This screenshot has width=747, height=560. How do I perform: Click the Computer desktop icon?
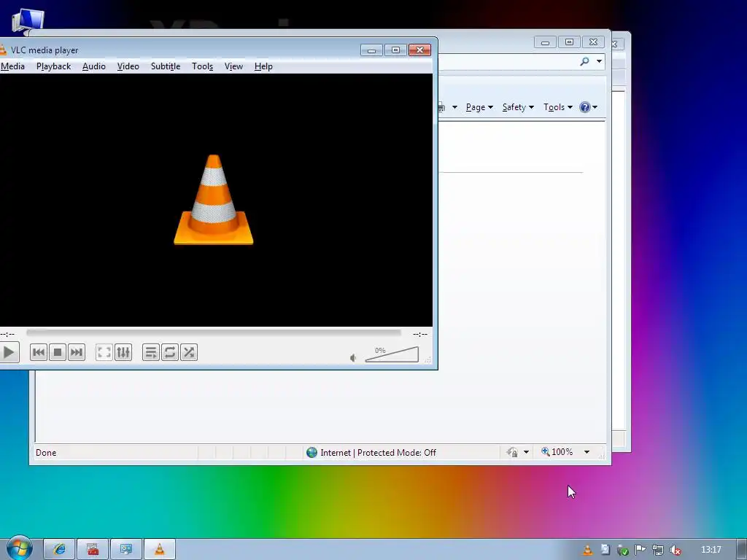point(28,23)
